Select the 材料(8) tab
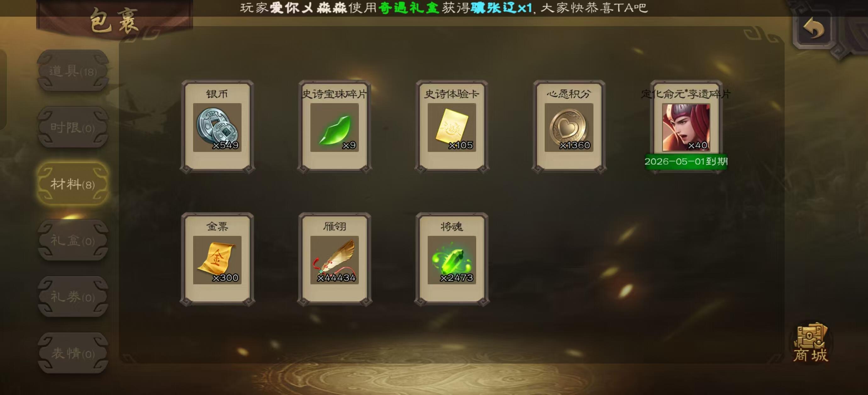The height and width of the screenshot is (395, 868). (x=73, y=184)
